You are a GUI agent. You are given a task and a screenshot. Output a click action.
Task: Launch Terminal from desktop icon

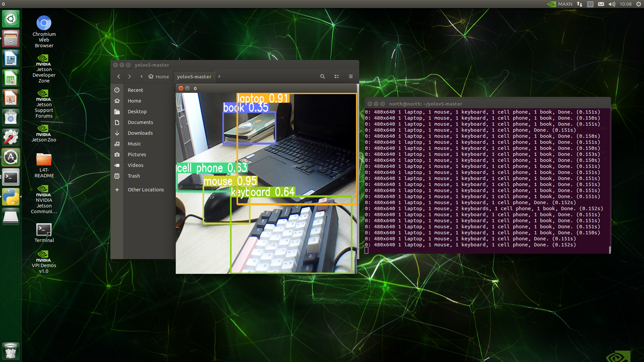point(44,230)
